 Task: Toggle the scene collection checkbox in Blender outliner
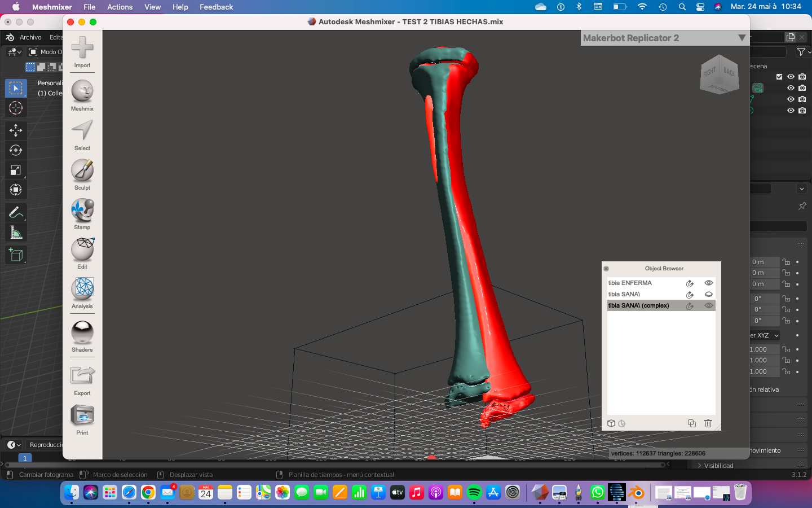tap(779, 77)
